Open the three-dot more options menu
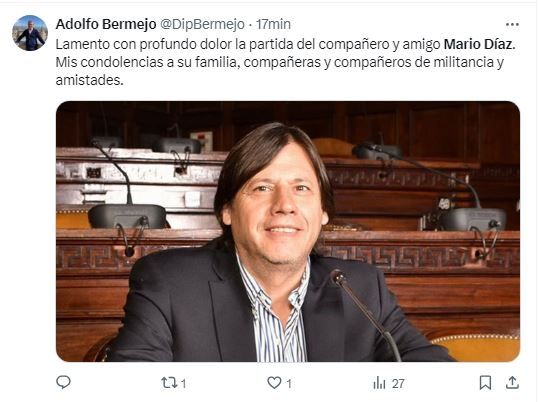This screenshot has width=538, height=402. click(512, 24)
